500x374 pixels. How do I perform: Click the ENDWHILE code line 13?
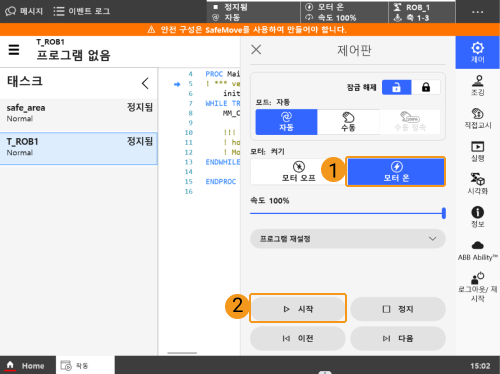(223, 162)
